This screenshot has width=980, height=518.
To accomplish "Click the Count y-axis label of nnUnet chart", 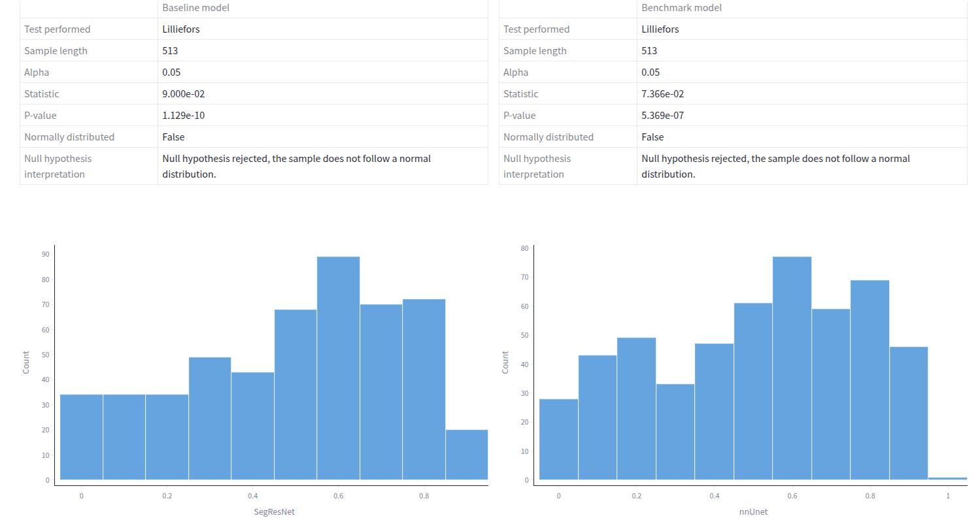I will (505, 363).
